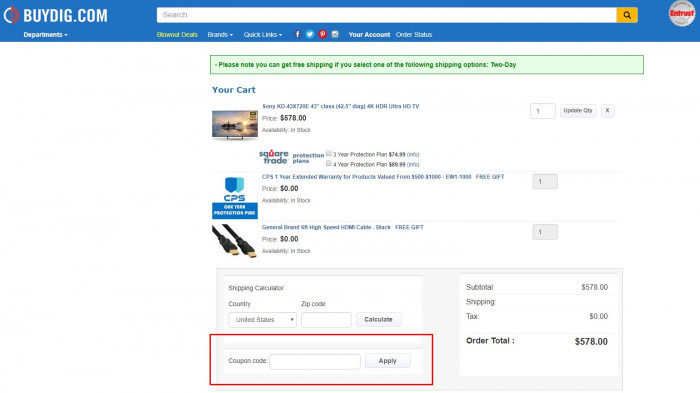Click the Sony TV product thumbnail

click(x=235, y=125)
